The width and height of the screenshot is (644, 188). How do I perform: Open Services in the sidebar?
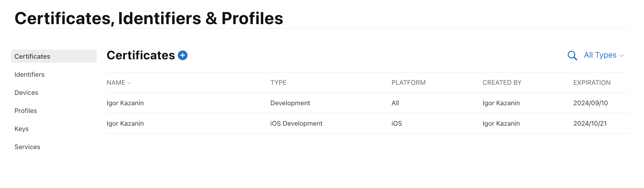pos(27,147)
